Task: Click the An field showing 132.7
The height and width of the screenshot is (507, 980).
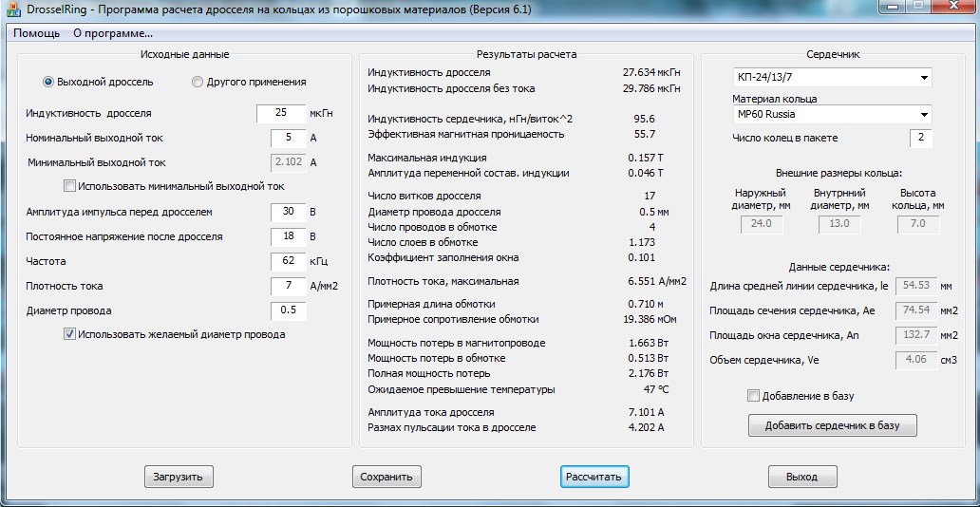Action: [917, 336]
